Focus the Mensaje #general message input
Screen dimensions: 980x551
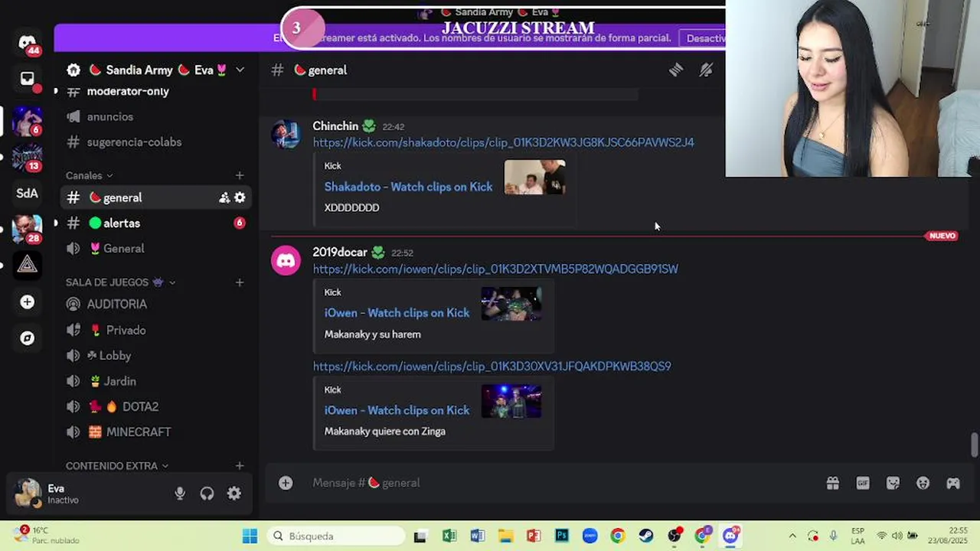pos(563,483)
